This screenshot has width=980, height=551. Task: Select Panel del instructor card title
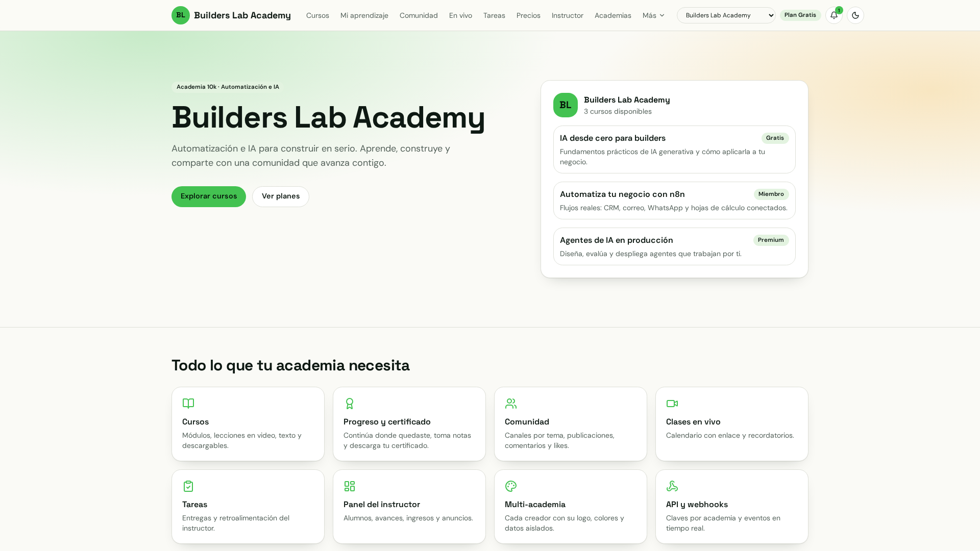[382, 505]
